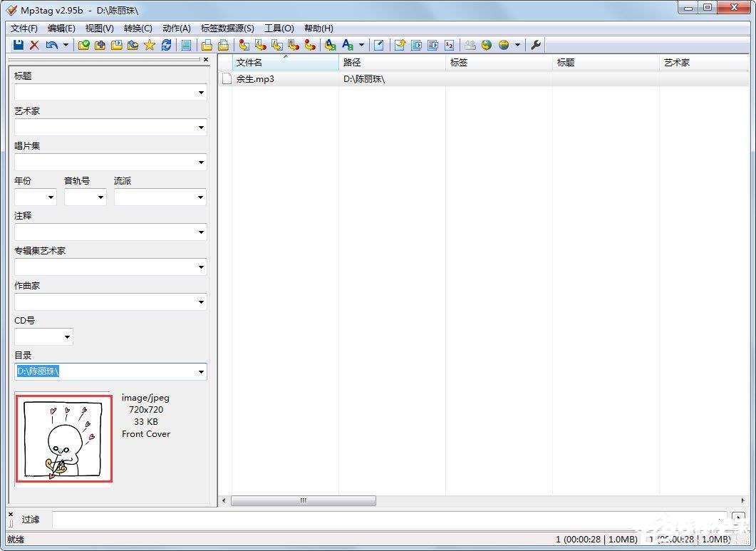Expand the 唱片集 combo box dropdown

pyautogui.click(x=201, y=162)
